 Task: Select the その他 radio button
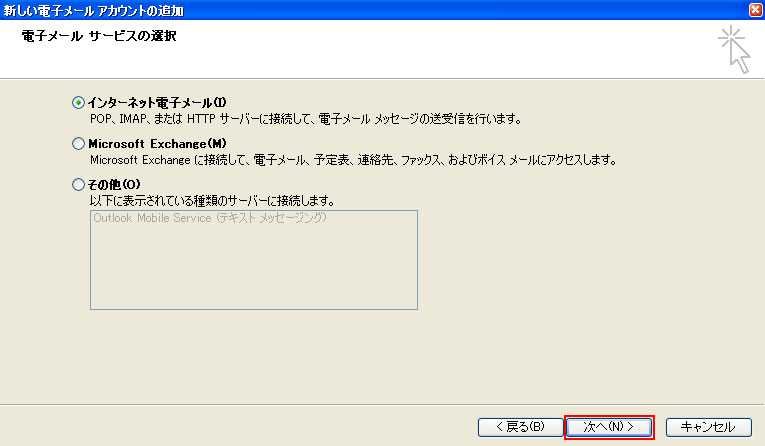point(78,184)
